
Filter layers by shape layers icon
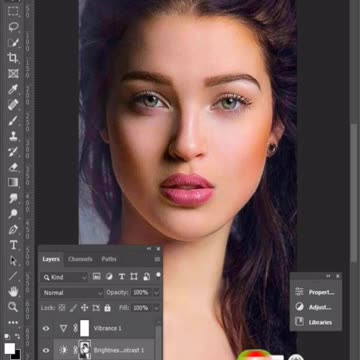click(134, 276)
